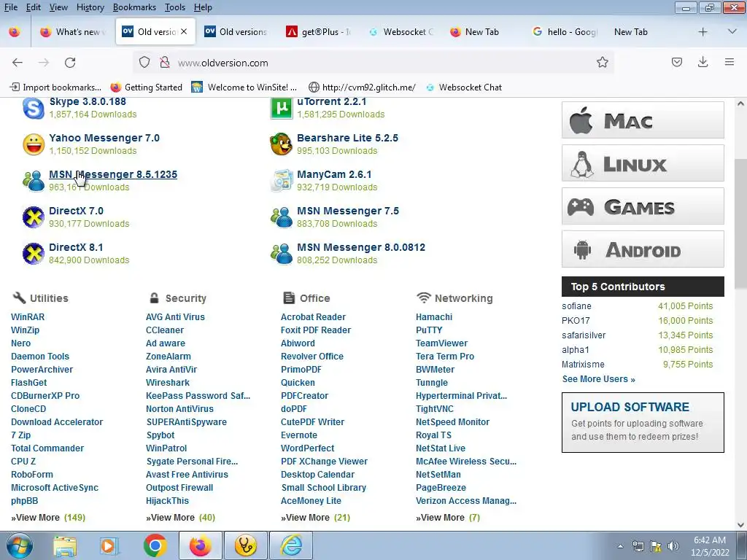
Task: Click the Upload Software banner
Action: 643,422
